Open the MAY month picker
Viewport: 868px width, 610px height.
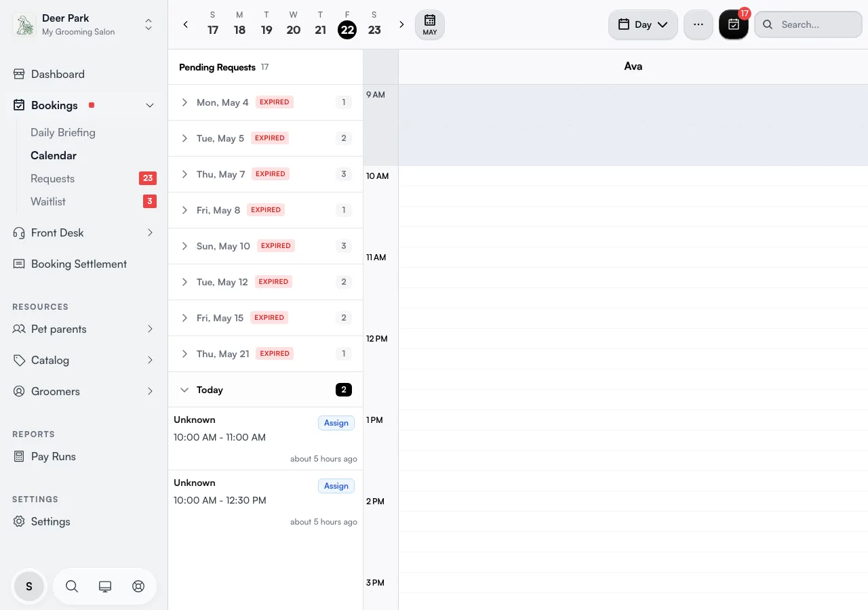pyautogui.click(x=430, y=24)
